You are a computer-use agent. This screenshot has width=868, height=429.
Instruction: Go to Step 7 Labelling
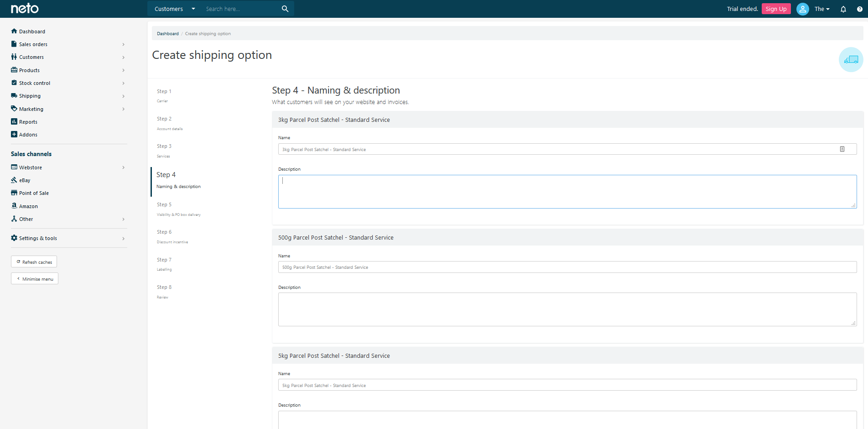pos(164,264)
